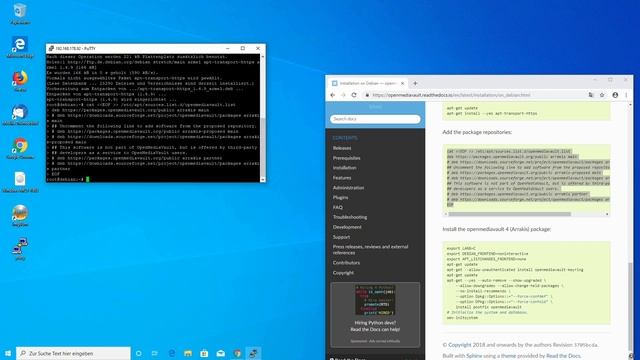This screenshot has width=640, height=360.
Task: Open Features in the docs sidebar
Action: [342, 178]
